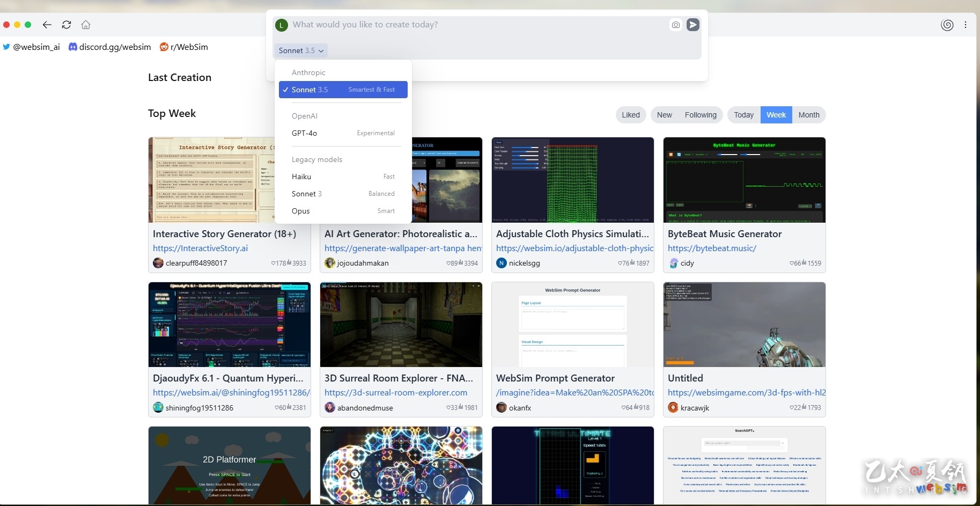Submit the prompt with send arrow
Image resolution: width=980 pixels, height=506 pixels.
click(693, 25)
